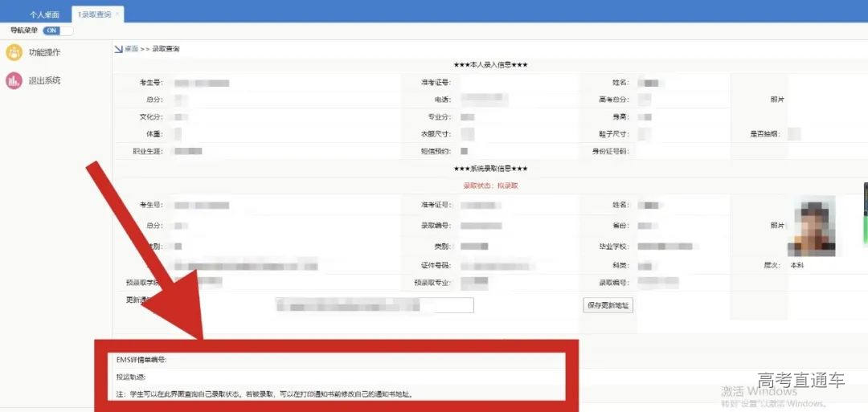Viewport: 868px width, 412px height.
Task: Go to 桌面 via breadcrumb link
Action: coord(130,49)
